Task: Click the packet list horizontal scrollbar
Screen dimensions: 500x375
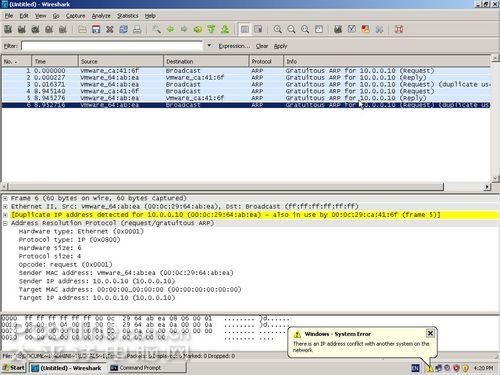Action: (x=226, y=187)
